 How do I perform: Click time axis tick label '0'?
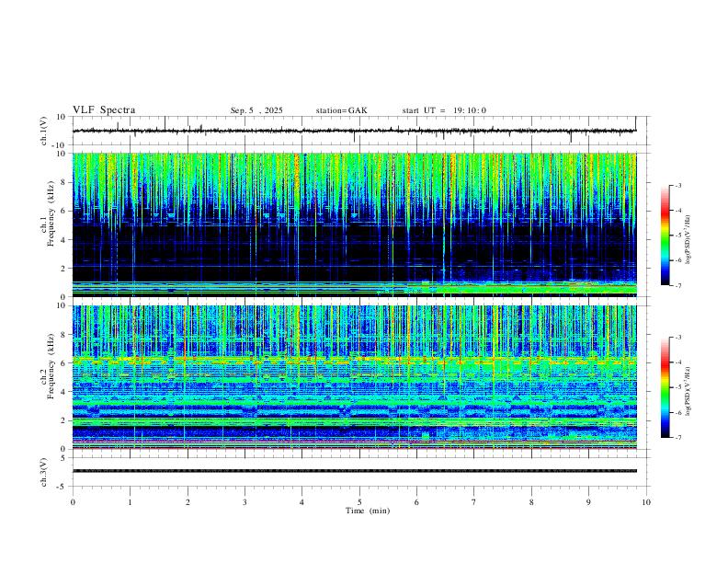click(73, 502)
